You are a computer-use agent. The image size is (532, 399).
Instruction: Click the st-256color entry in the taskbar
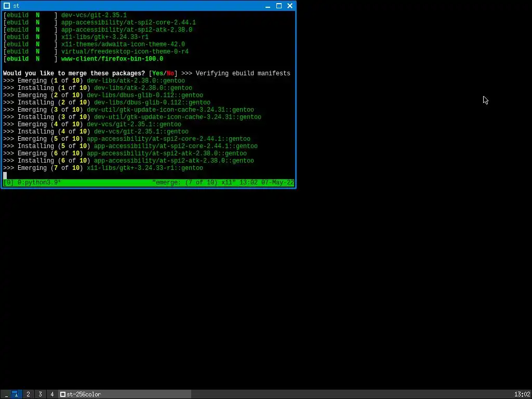coord(125,394)
